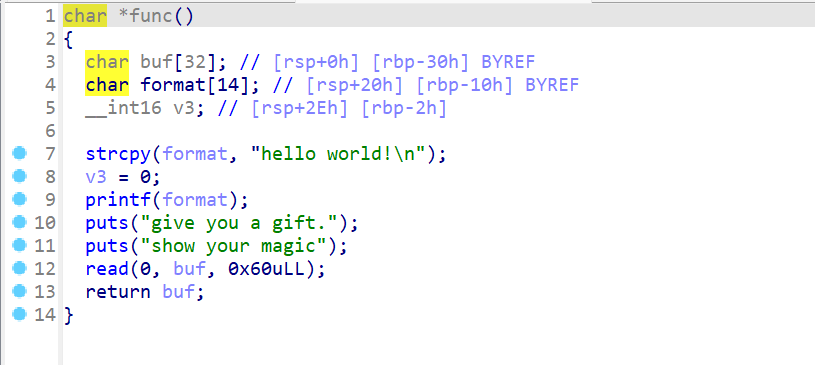Click the highlighted char on line 4

point(107,85)
